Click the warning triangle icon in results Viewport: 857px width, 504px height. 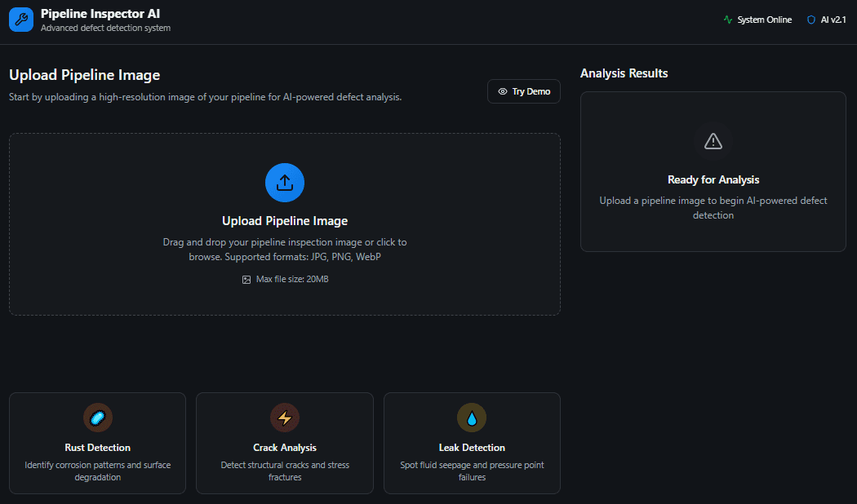[x=713, y=141]
